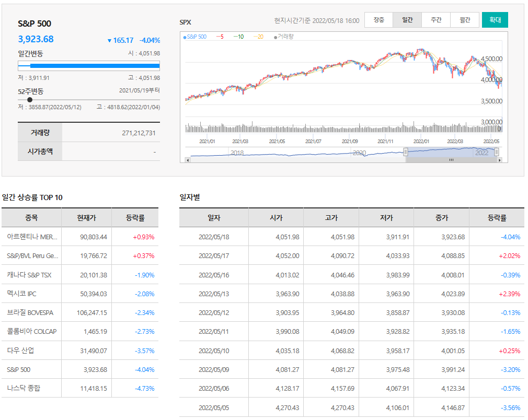Image resolution: width=528 pixels, height=420 pixels.
Task: Click the 2022/05/05 date cell
Action: [x=214, y=407]
